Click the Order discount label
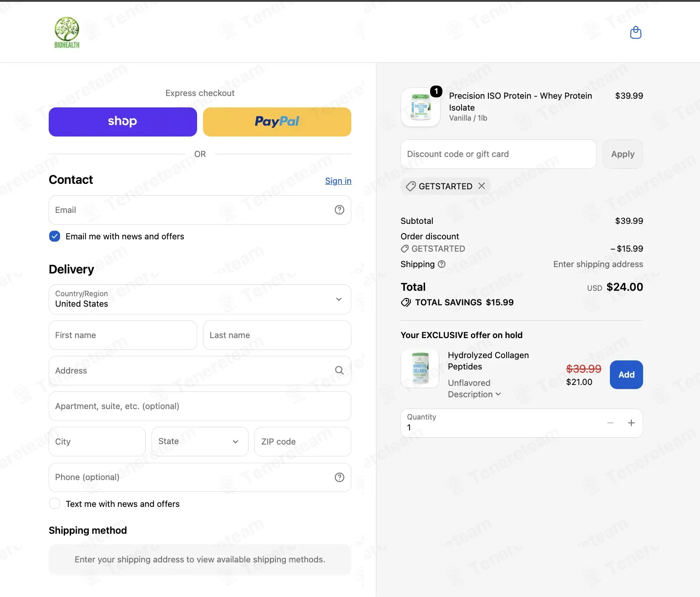Image resolution: width=700 pixels, height=597 pixels. [430, 237]
